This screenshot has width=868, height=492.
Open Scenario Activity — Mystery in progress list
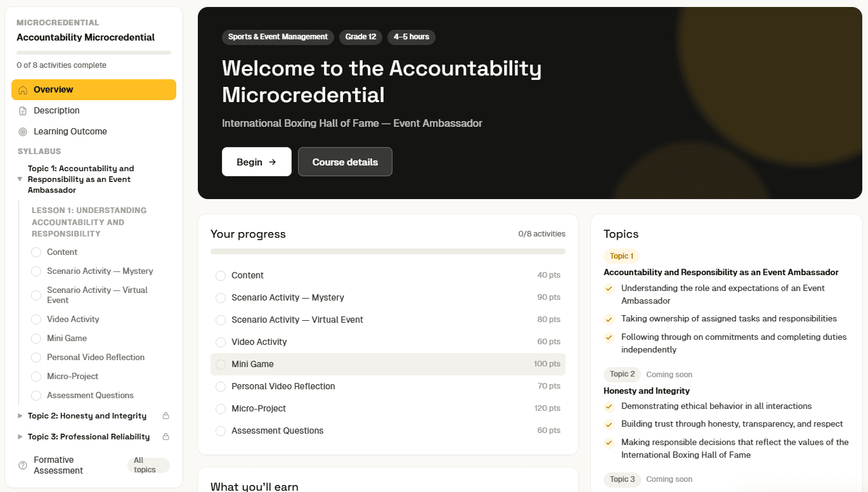pyautogui.click(x=388, y=297)
